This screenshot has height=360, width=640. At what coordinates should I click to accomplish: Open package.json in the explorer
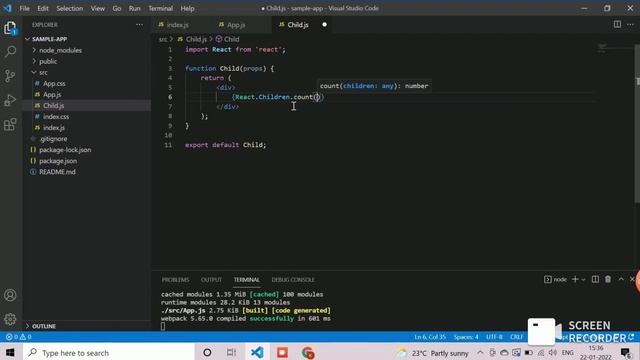click(x=58, y=161)
